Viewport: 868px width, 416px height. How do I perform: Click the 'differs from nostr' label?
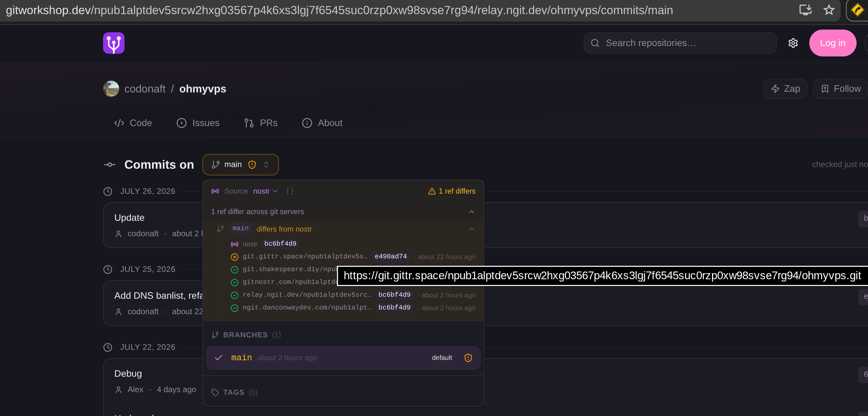click(x=284, y=229)
